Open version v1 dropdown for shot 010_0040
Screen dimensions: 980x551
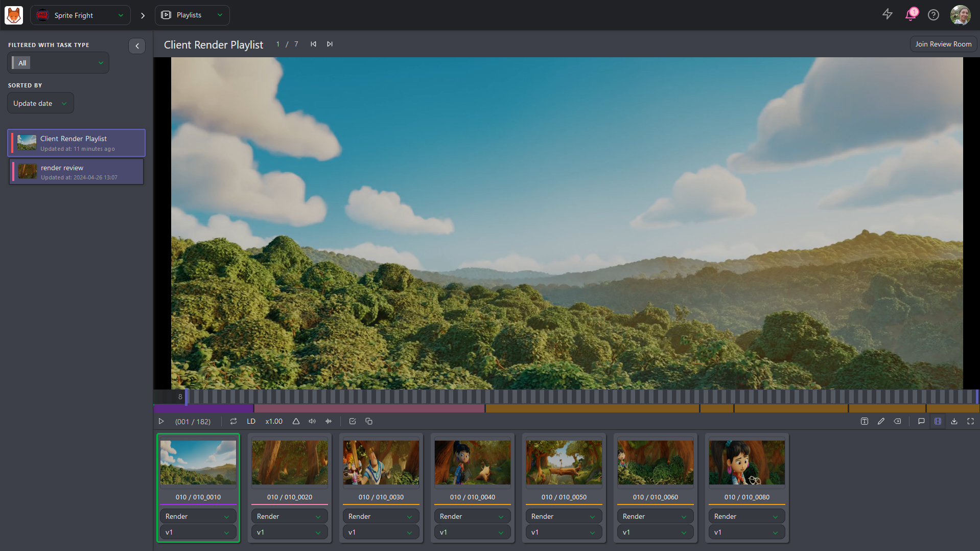(473, 532)
